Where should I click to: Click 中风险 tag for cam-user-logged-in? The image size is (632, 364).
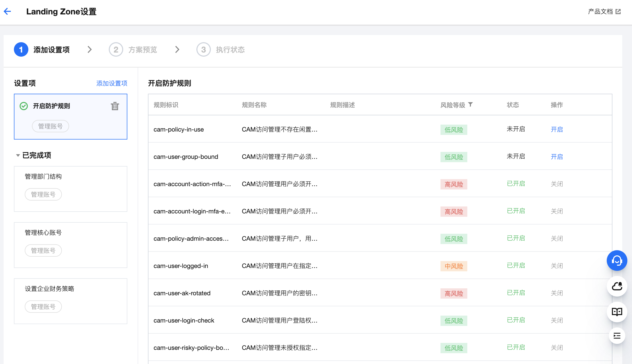(x=454, y=266)
